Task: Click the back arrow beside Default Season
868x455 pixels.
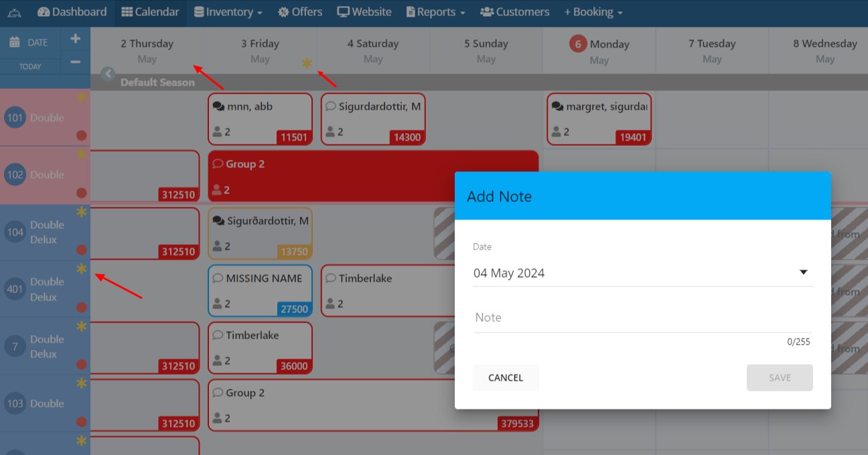Action: click(x=107, y=74)
